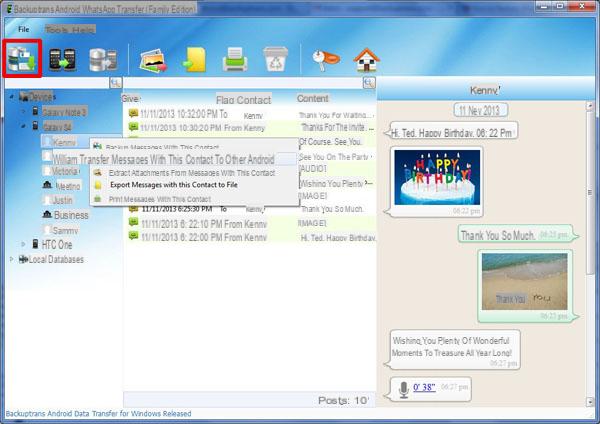
Task: Click the extract attachments photo icon
Action: click(153, 60)
